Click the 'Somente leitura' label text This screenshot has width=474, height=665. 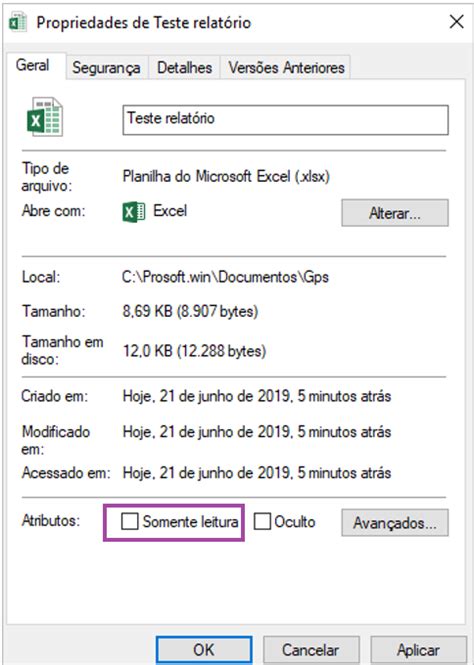tap(190, 522)
